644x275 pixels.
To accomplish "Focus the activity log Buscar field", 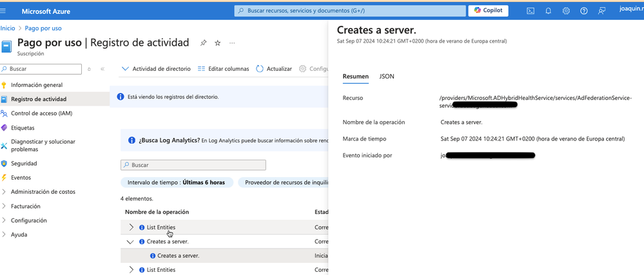I will tap(193, 165).
